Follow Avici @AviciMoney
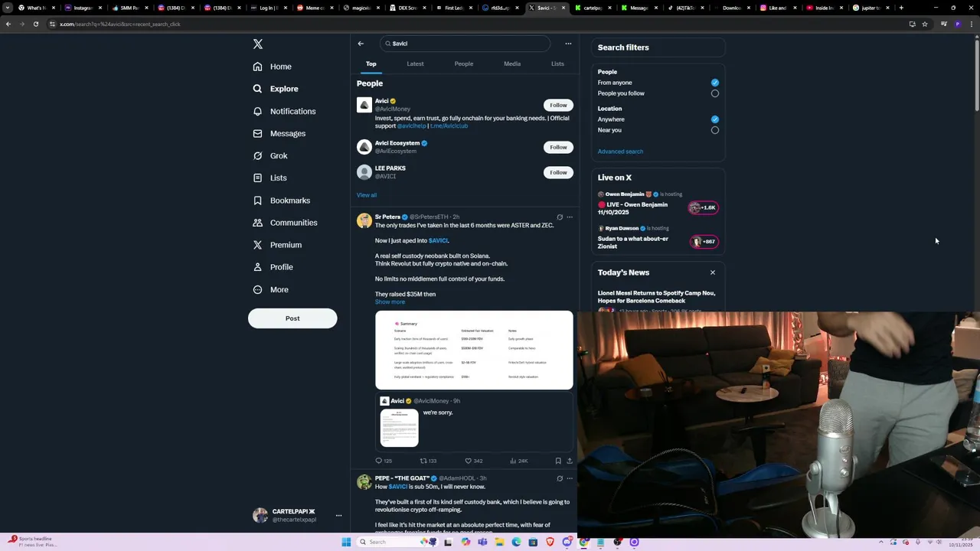 click(x=558, y=105)
